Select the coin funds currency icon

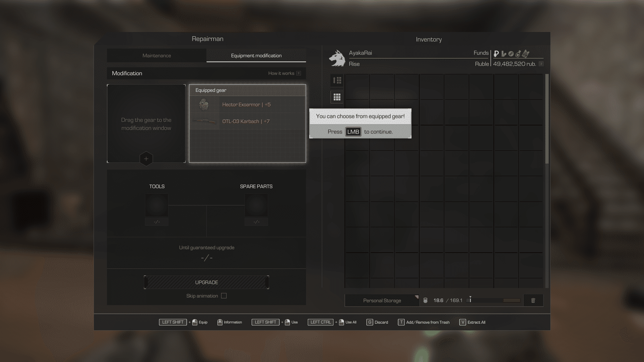[511, 53]
